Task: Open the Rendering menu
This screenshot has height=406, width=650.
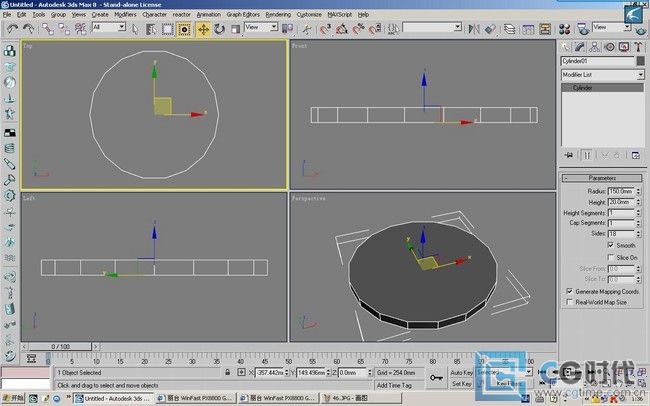Action: point(278,14)
